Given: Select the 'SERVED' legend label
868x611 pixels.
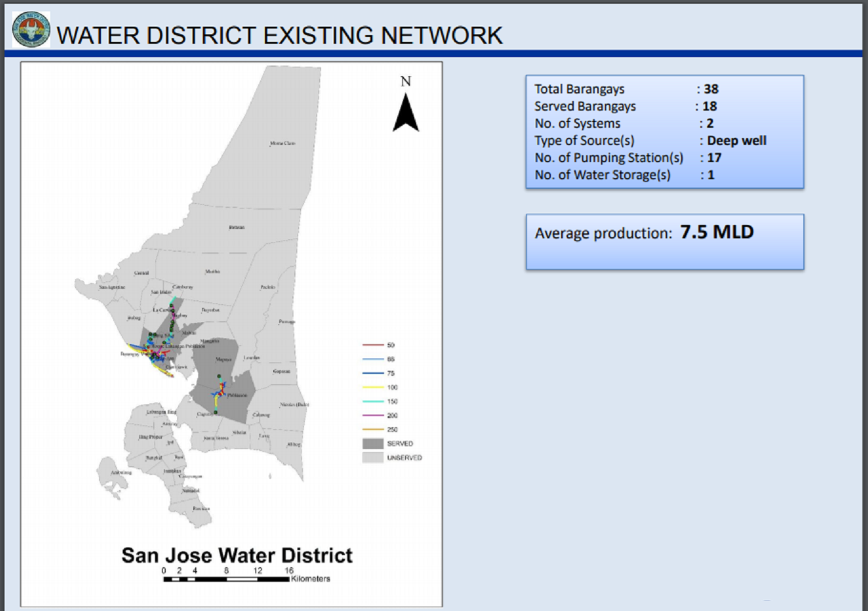Looking at the screenshot, I should tap(400, 444).
